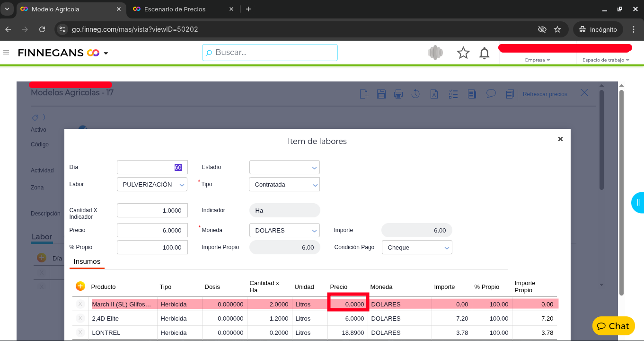This screenshot has width=644, height=341.
Task: Click the favorites star in the Finnegans header
Action: tap(463, 53)
